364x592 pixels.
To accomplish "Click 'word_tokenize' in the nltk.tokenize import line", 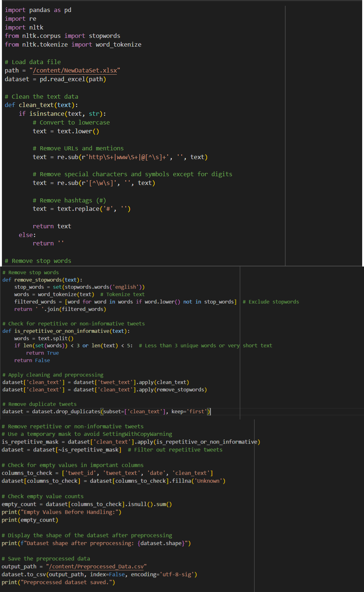I will point(119,45).
